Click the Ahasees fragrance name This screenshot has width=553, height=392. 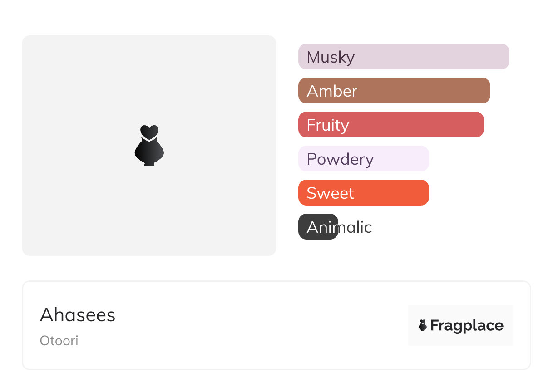pos(78,315)
